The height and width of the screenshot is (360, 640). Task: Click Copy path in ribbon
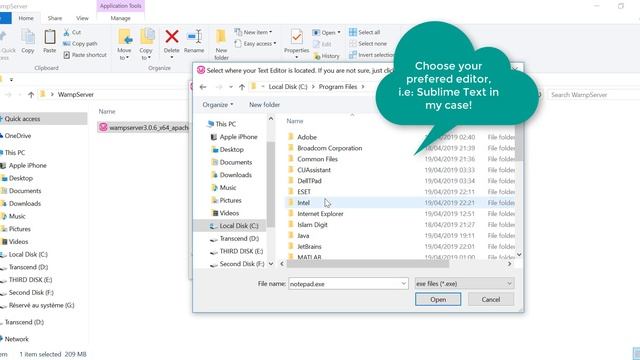point(80,43)
